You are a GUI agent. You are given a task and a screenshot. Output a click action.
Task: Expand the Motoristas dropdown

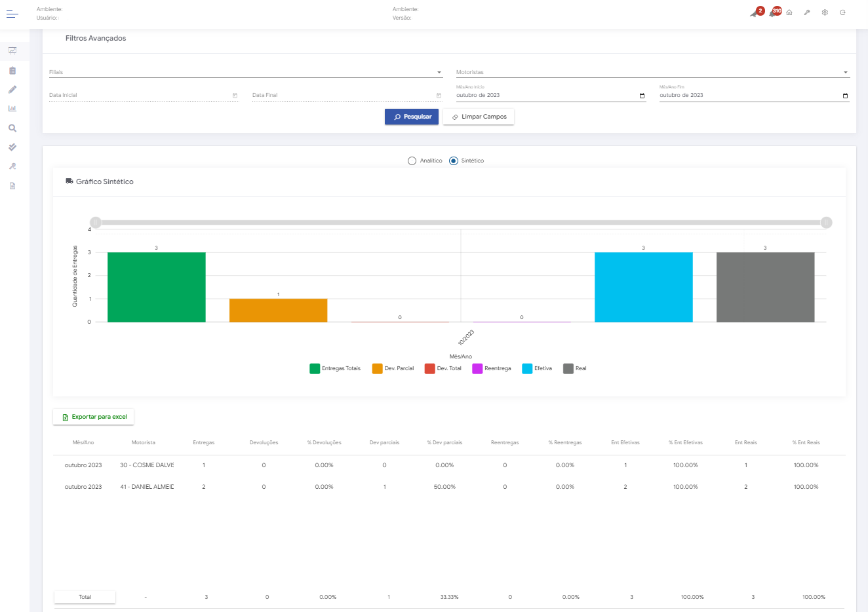tap(845, 73)
